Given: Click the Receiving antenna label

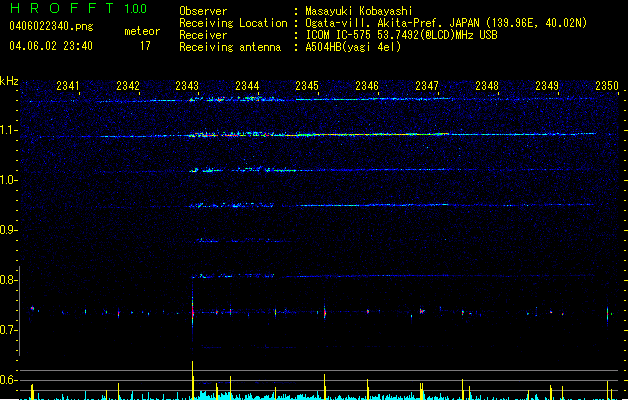Looking at the screenshot, I should click(230, 47).
